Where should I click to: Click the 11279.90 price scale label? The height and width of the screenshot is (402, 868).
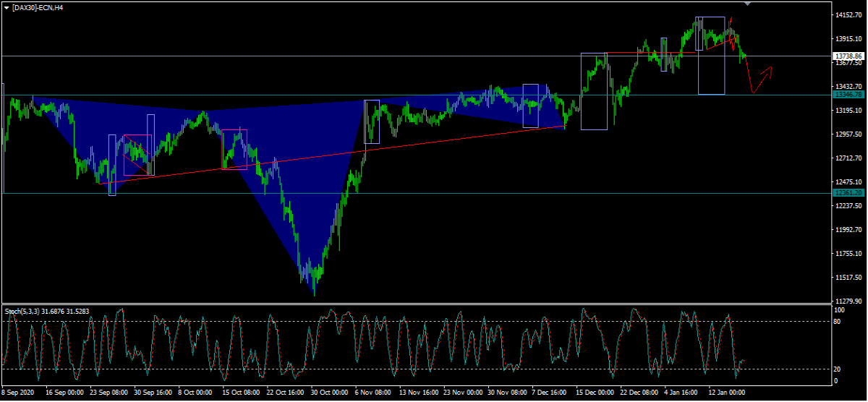(x=848, y=301)
